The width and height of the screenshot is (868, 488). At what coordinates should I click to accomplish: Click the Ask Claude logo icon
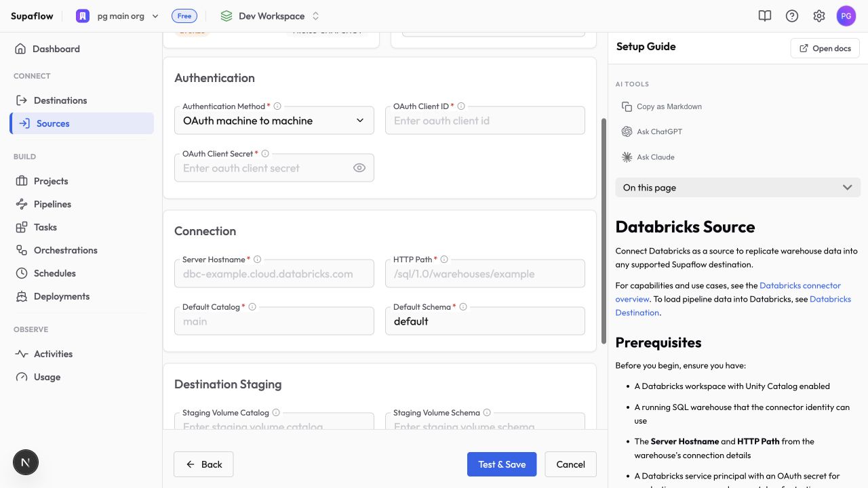pyautogui.click(x=627, y=157)
